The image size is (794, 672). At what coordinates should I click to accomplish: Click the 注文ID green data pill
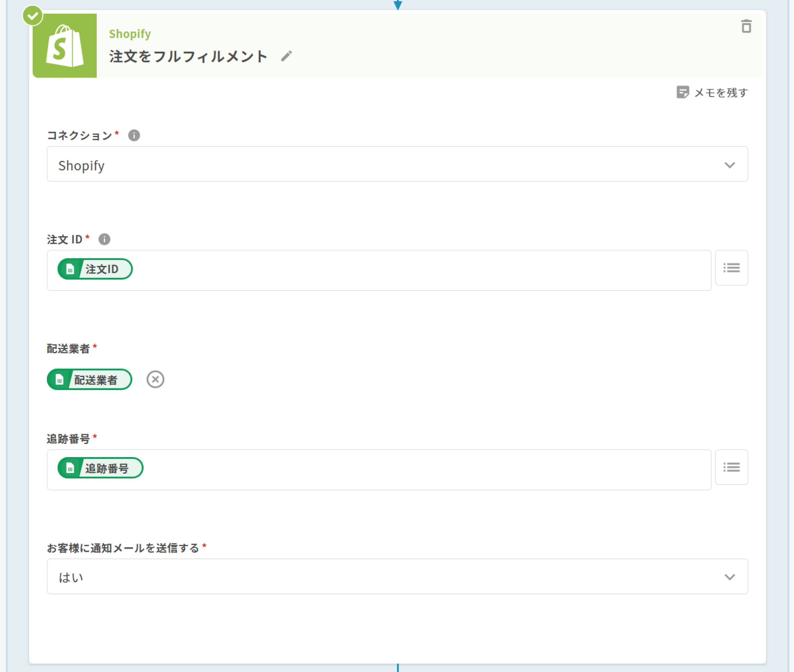(x=95, y=269)
